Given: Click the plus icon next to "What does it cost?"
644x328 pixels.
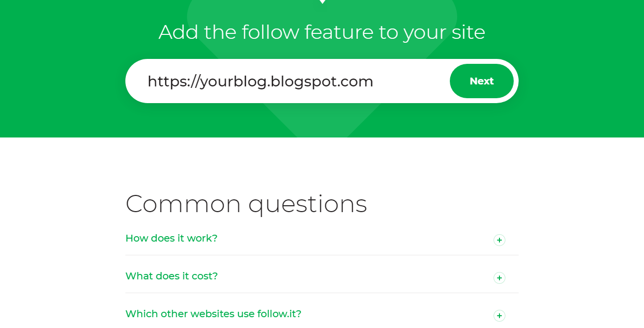Looking at the screenshot, I should tap(499, 278).
